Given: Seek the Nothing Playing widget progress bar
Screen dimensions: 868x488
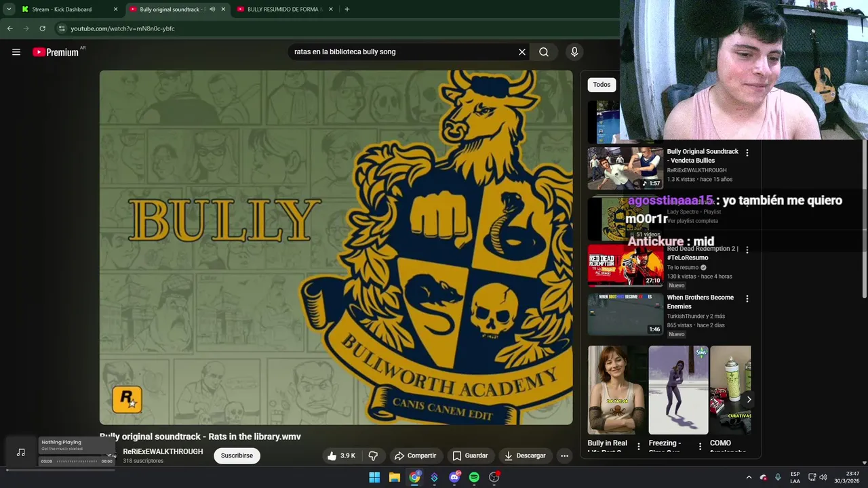Looking at the screenshot, I should point(76,462).
